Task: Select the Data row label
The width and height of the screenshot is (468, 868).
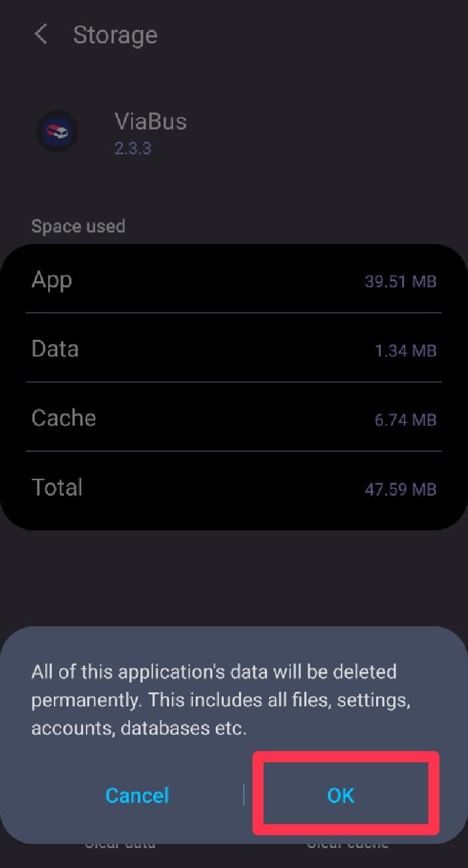Action: pyautogui.click(x=55, y=349)
